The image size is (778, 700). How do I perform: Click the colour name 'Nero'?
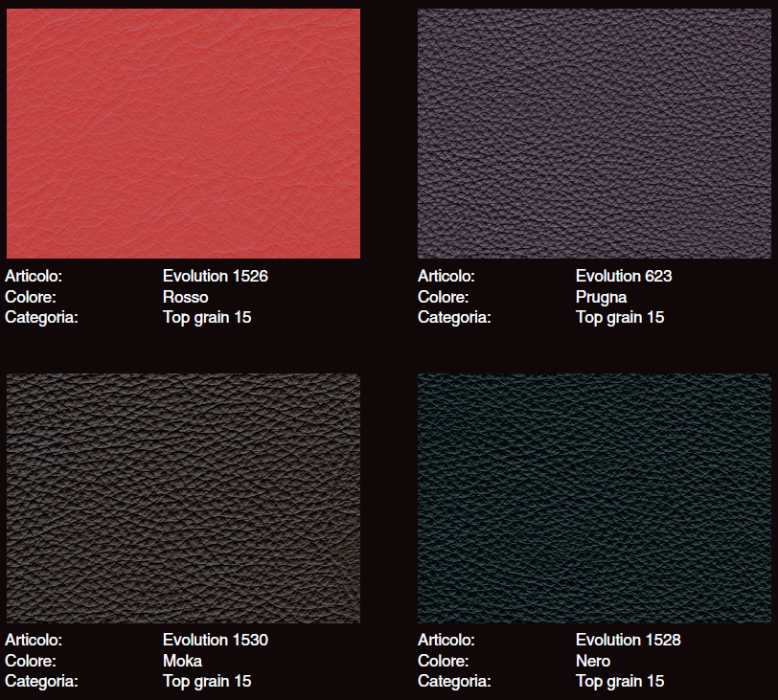[593, 661]
